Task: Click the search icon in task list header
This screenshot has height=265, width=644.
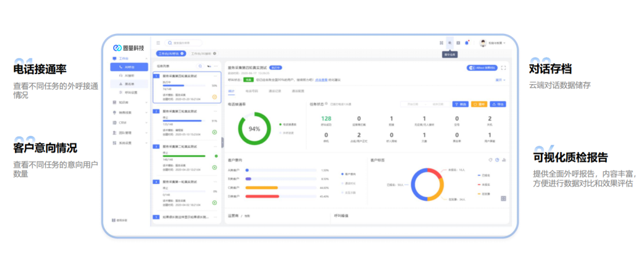Action: (200, 66)
